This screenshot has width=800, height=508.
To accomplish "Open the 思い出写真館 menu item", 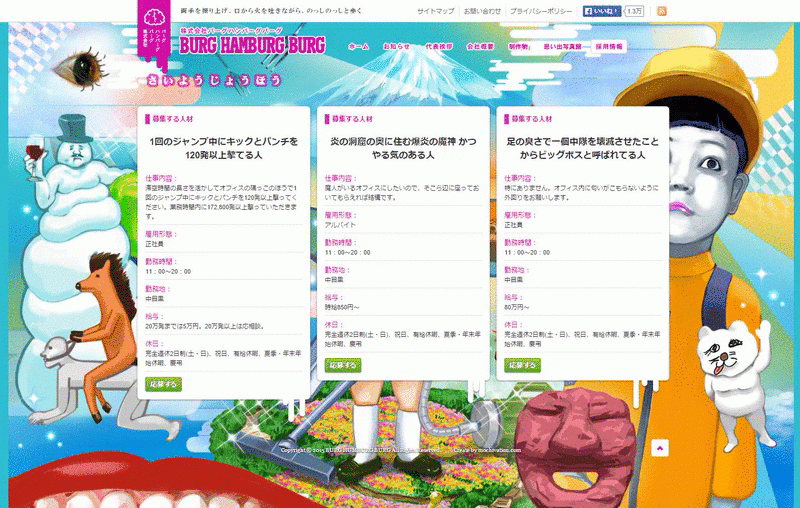I will click(x=562, y=46).
